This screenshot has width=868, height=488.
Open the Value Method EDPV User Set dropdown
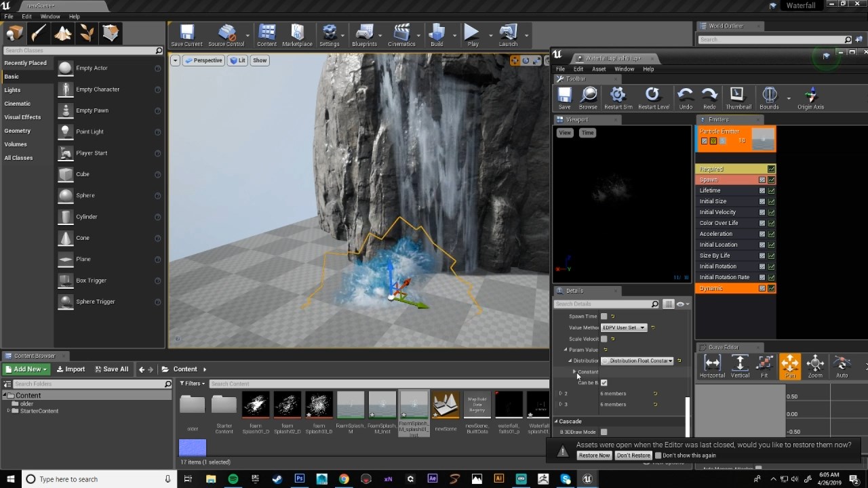pos(623,327)
